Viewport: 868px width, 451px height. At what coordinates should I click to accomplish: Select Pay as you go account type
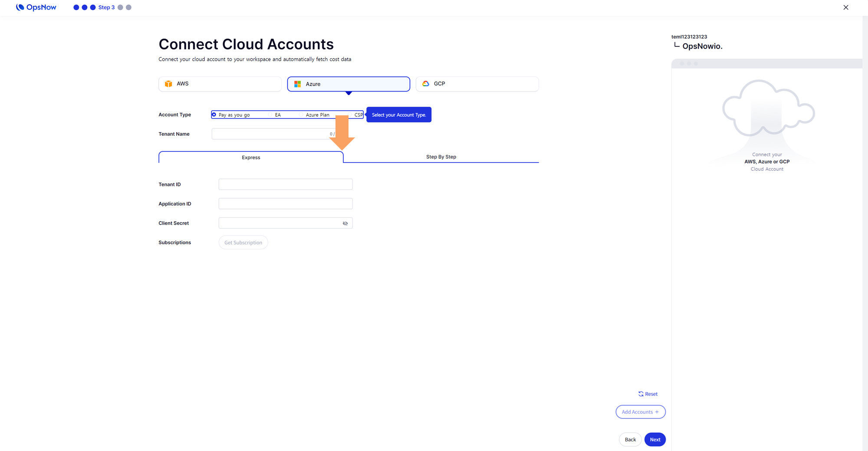[x=214, y=115]
